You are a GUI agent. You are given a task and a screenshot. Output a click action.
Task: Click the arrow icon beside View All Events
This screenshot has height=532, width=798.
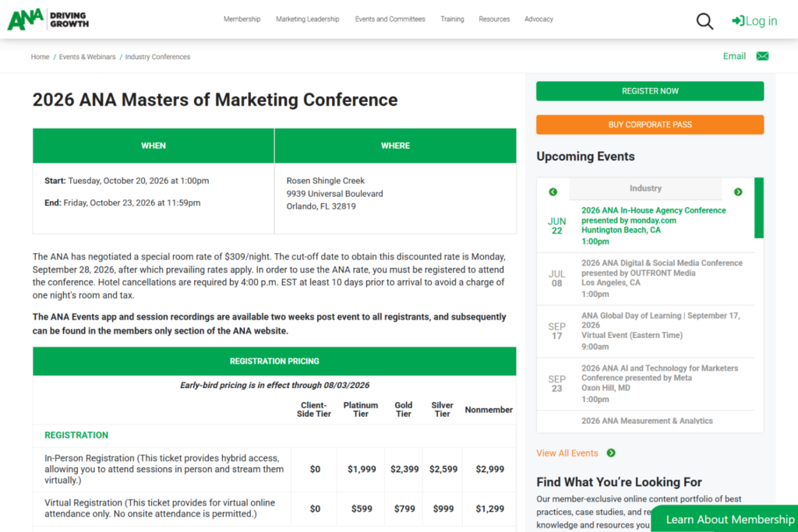(611, 453)
